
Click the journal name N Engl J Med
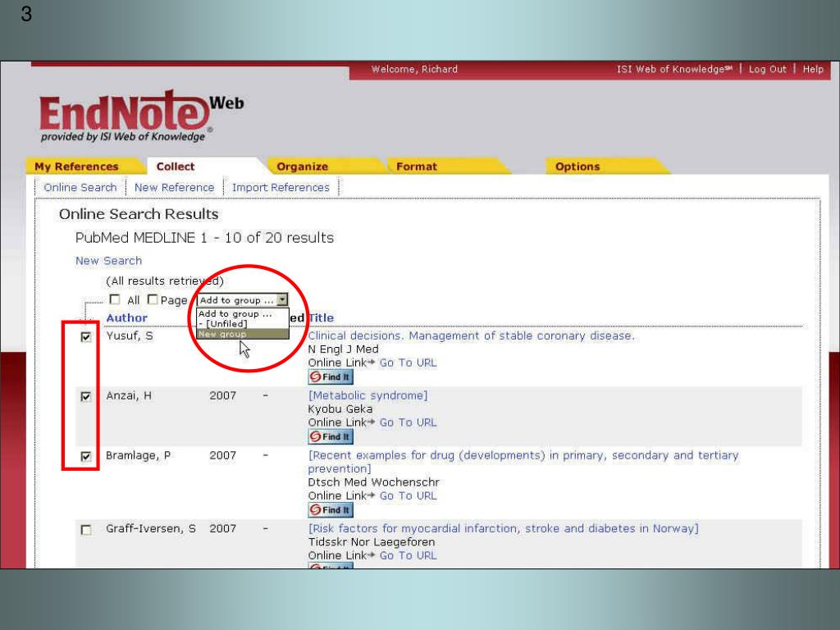(x=344, y=349)
